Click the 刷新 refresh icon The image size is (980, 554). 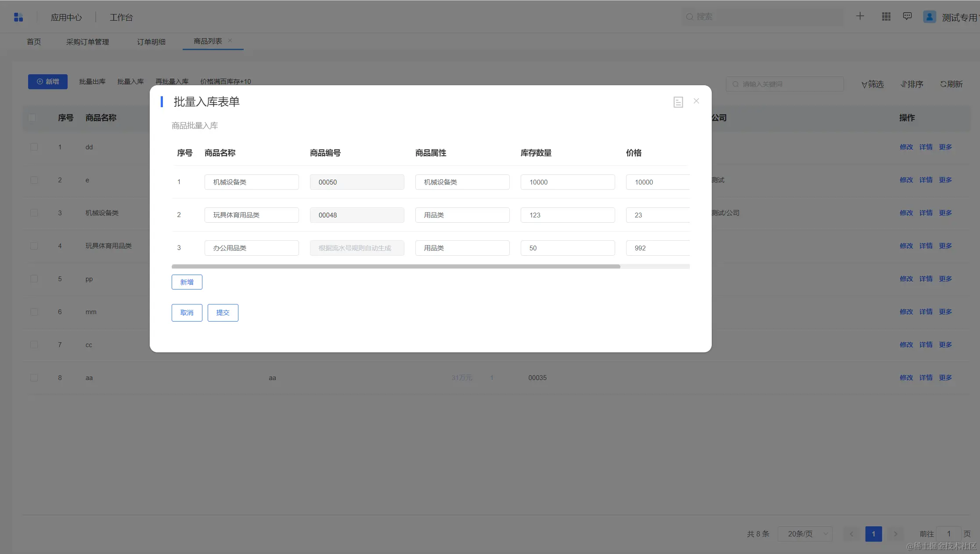coord(943,84)
